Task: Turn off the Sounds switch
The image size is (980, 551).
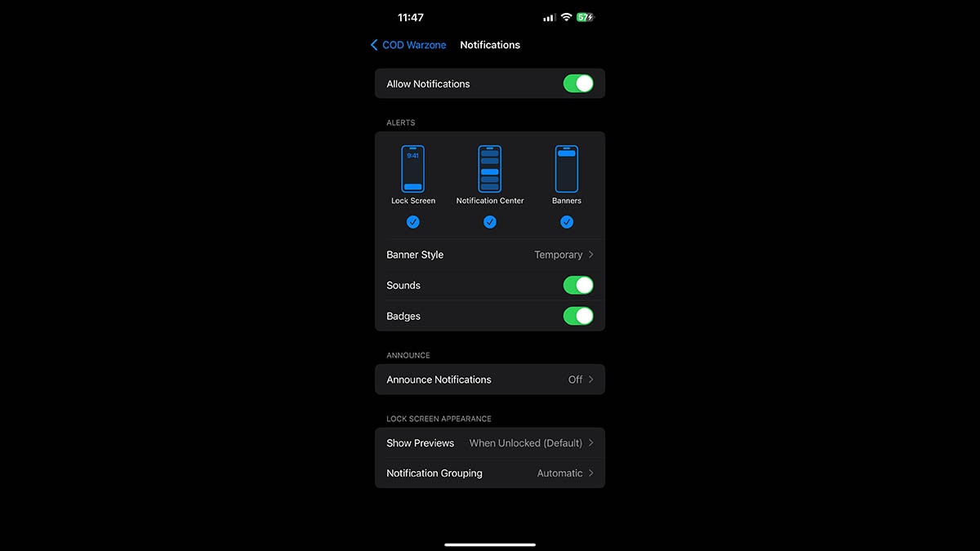Action: (x=578, y=285)
